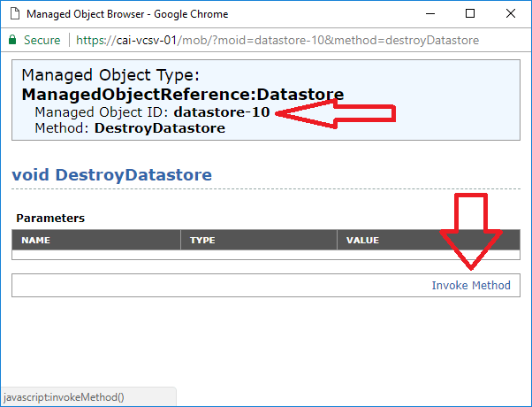Click the empty parameters table row

pyautogui.click(x=265, y=255)
